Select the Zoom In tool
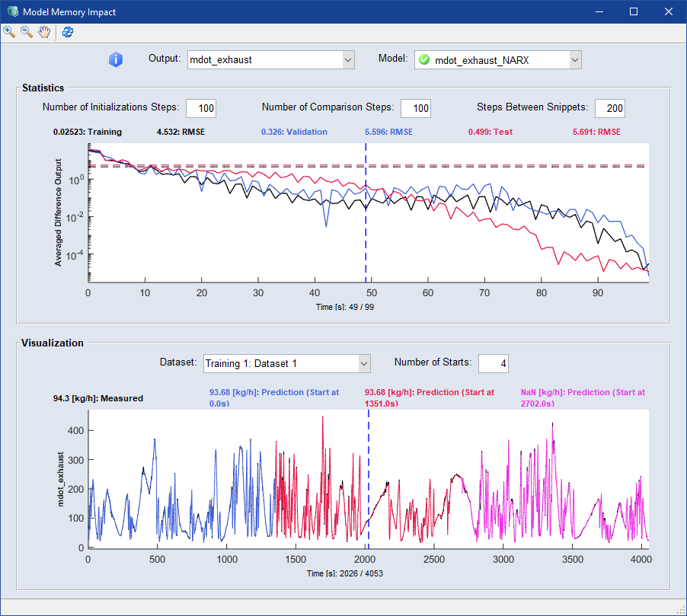 pyautogui.click(x=9, y=32)
